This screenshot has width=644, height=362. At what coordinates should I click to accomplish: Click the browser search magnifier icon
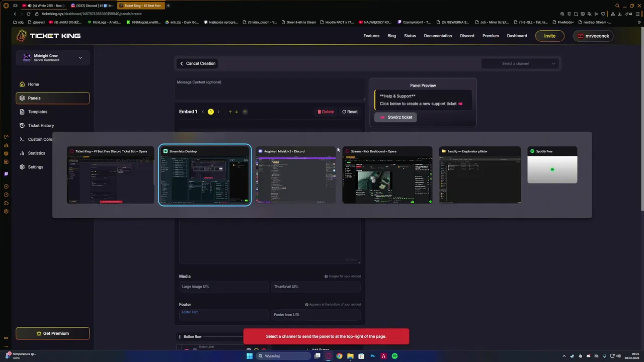tap(617, 6)
